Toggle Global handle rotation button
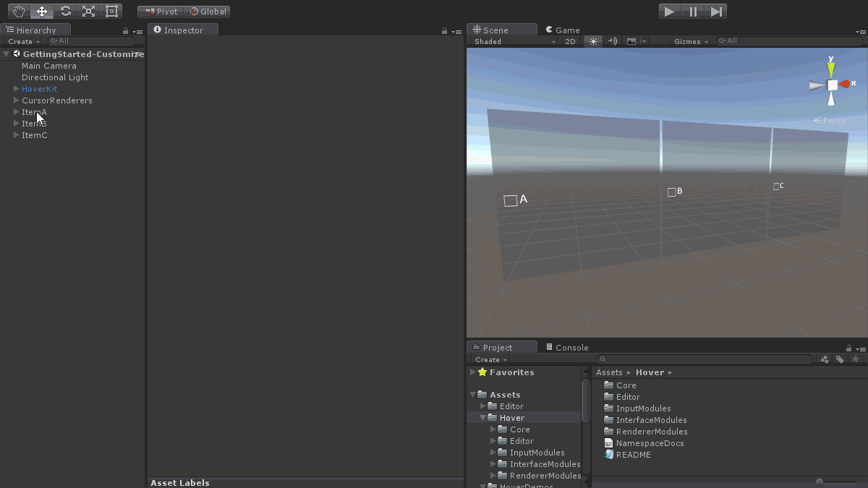This screenshot has width=868, height=488. [x=208, y=12]
